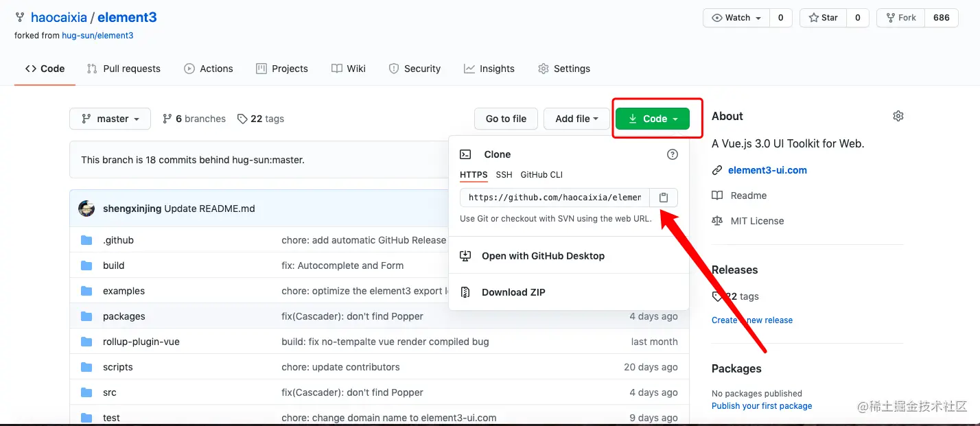Open the hug-sun/element3 upstream link

click(97, 36)
